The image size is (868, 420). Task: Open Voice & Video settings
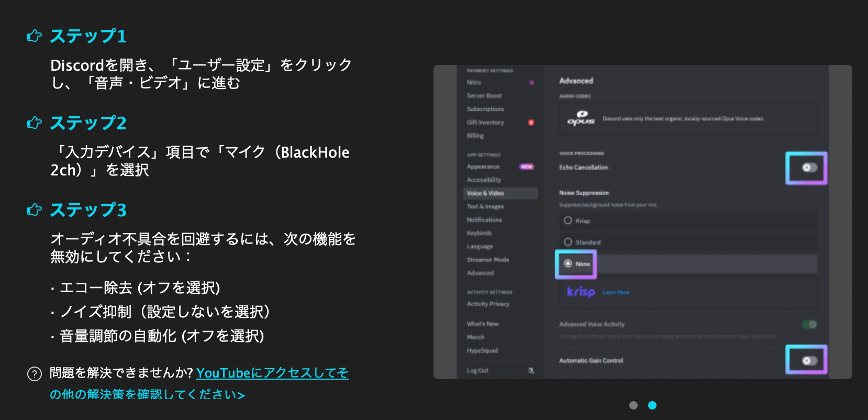tap(500, 193)
